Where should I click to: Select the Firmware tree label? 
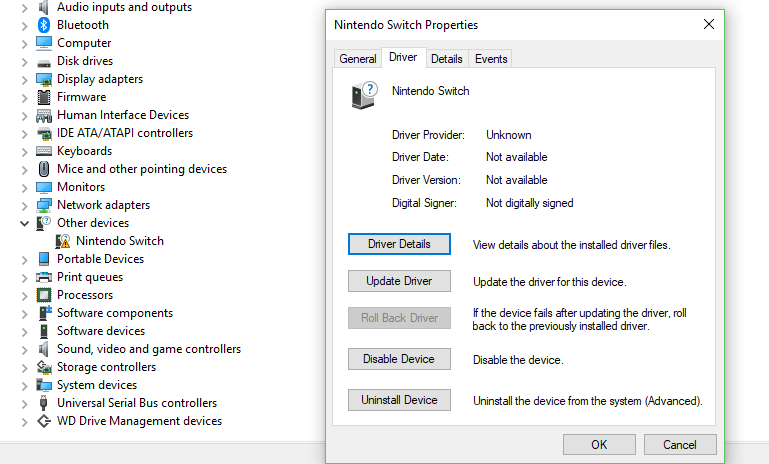pyautogui.click(x=81, y=97)
